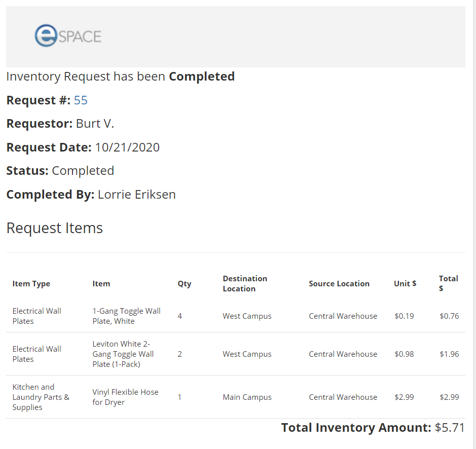Click the requestor name Burt V.
This screenshot has width=476, height=449.
[x=95, y=124]
